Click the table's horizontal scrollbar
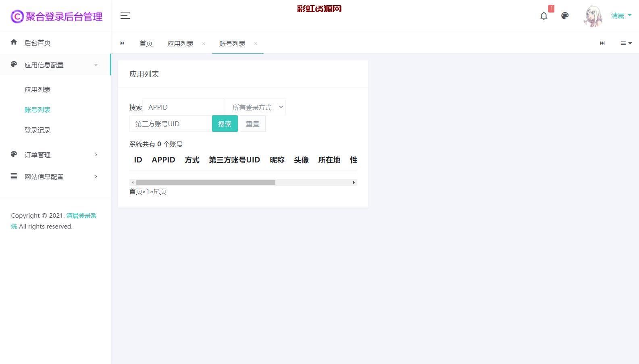The width and height of the screenshot is (639, 364). click(206, 183)
